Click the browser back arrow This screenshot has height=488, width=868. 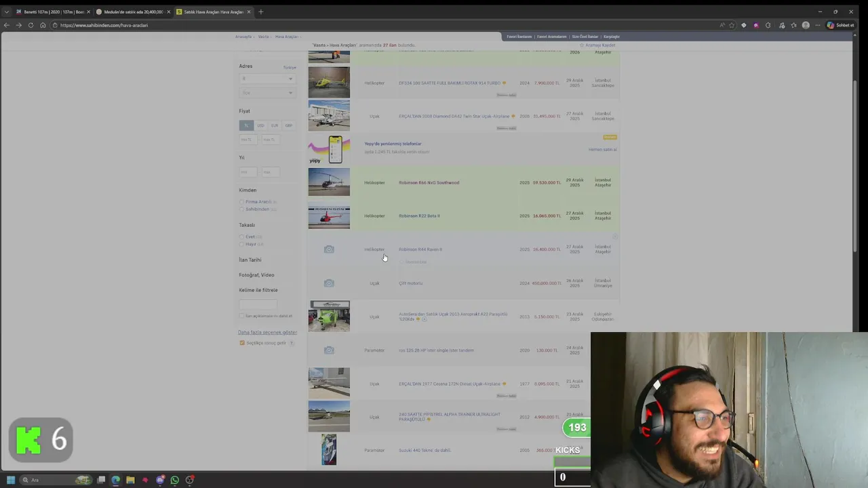[x=7, y=25]
